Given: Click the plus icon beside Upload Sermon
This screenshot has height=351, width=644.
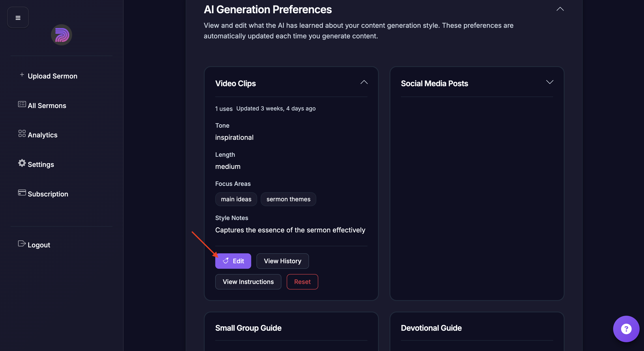Looking at the screenshot, I should 22,75.
